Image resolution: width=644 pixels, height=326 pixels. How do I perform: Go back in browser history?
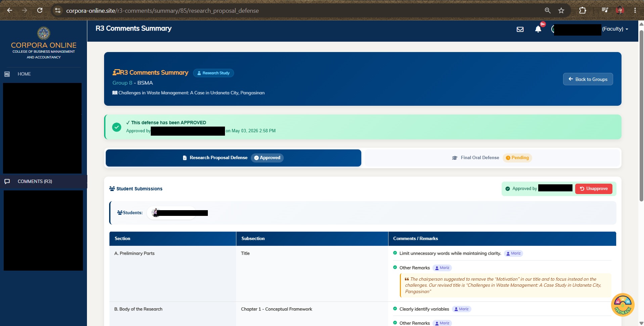tap(10, 10)
